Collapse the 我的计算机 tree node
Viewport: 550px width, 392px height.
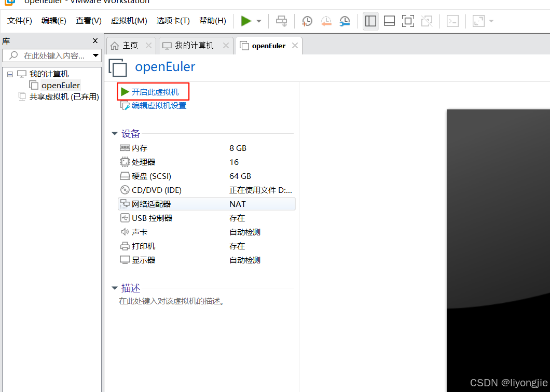pos(10,74)
